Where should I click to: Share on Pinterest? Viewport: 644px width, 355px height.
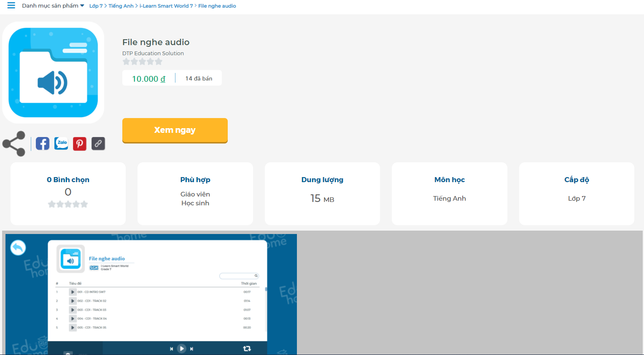[80, 144]
